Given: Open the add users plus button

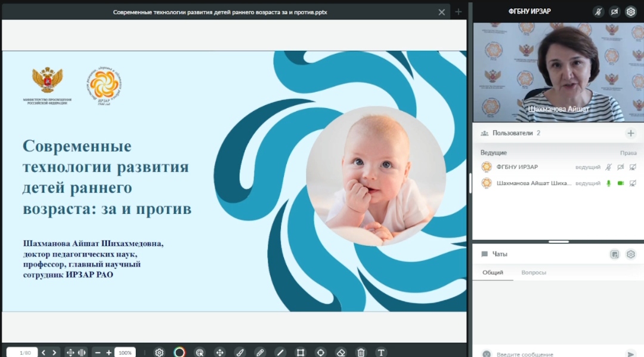Looking at the screenshot, I should (630, 133).
